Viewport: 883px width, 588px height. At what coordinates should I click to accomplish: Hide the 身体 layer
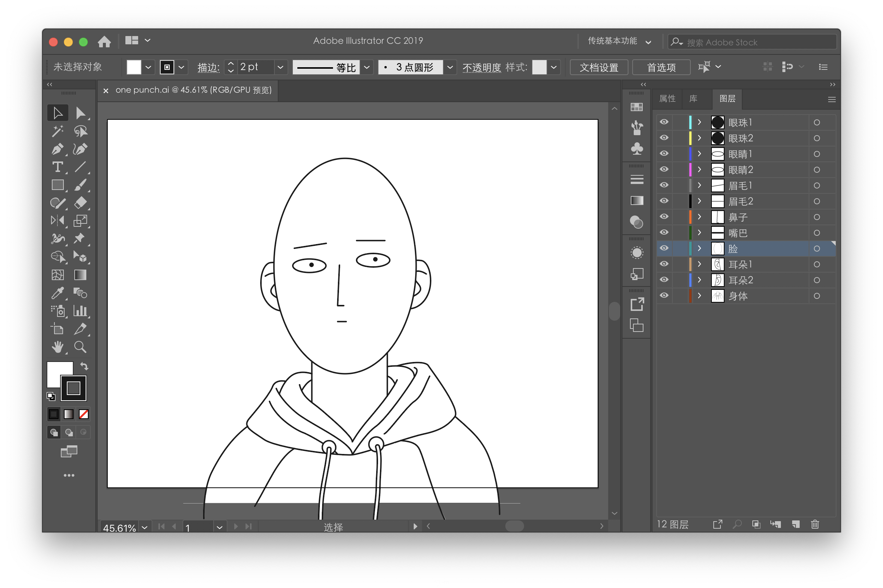[664, 296]
